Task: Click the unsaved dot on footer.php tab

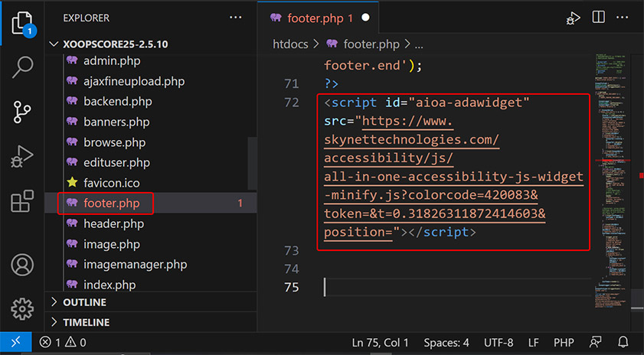Action: [x=365, y=18]
